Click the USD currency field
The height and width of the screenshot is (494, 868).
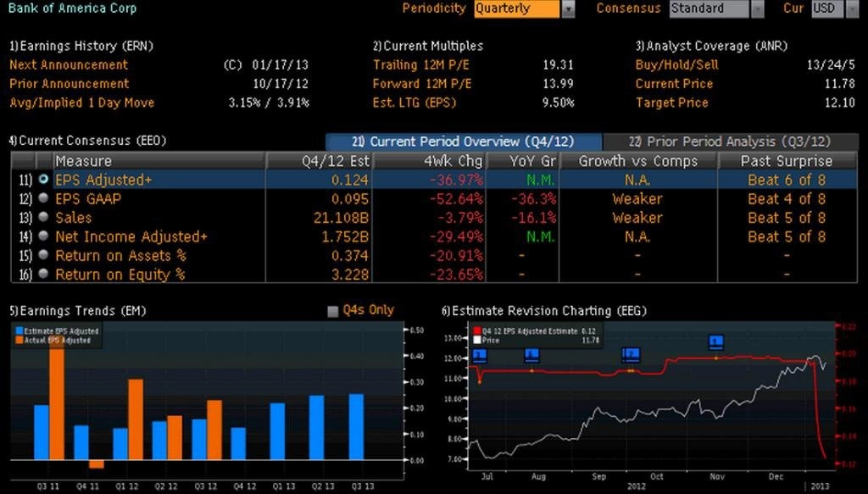click(828, 8)
